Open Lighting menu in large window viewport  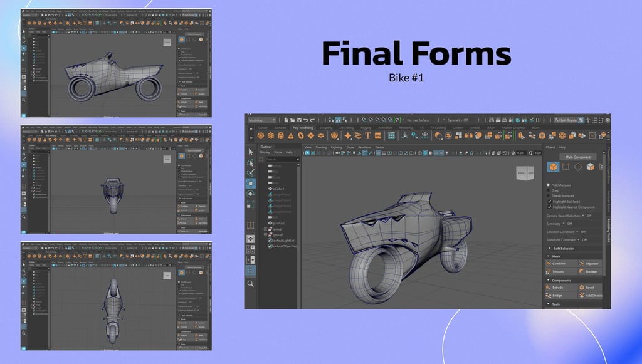coord(336,147)
